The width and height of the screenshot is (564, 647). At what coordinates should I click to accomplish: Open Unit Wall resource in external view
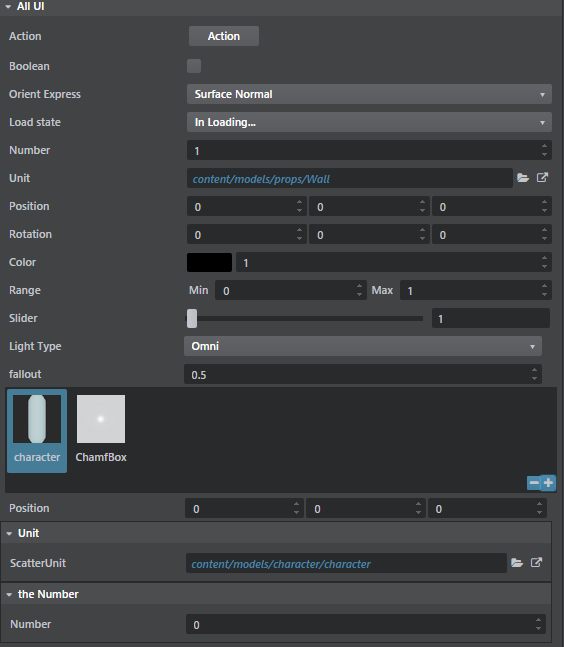coord(542,178)
